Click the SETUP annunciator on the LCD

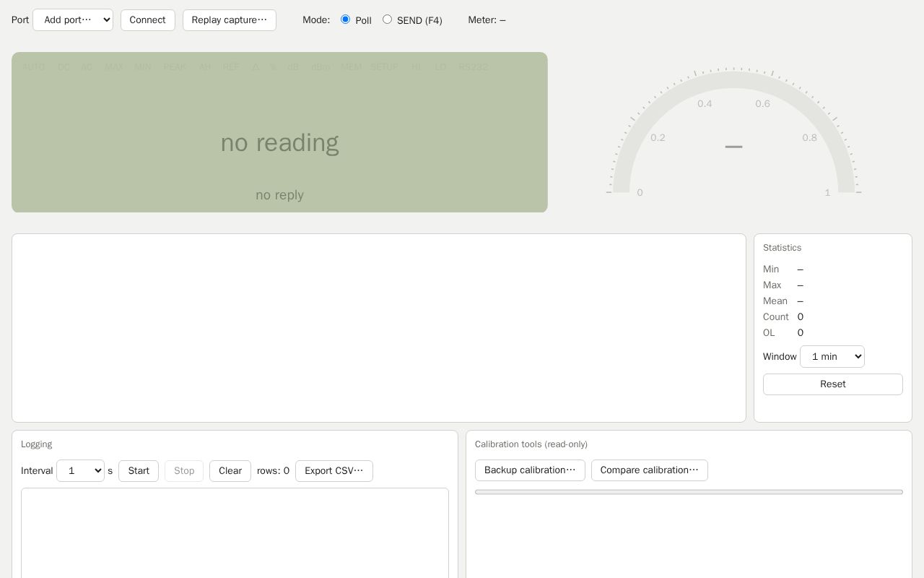pos(384,67)
